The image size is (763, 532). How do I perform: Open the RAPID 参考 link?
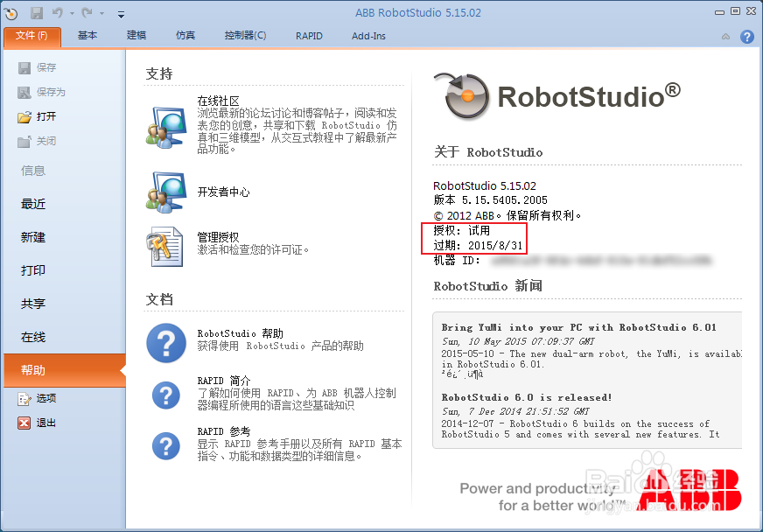click(224, 431)
